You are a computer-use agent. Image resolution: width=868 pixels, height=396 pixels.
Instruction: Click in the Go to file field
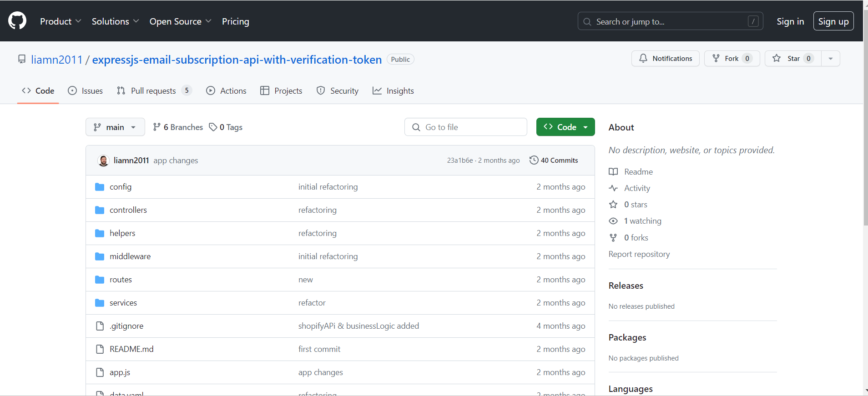point(466,127)
